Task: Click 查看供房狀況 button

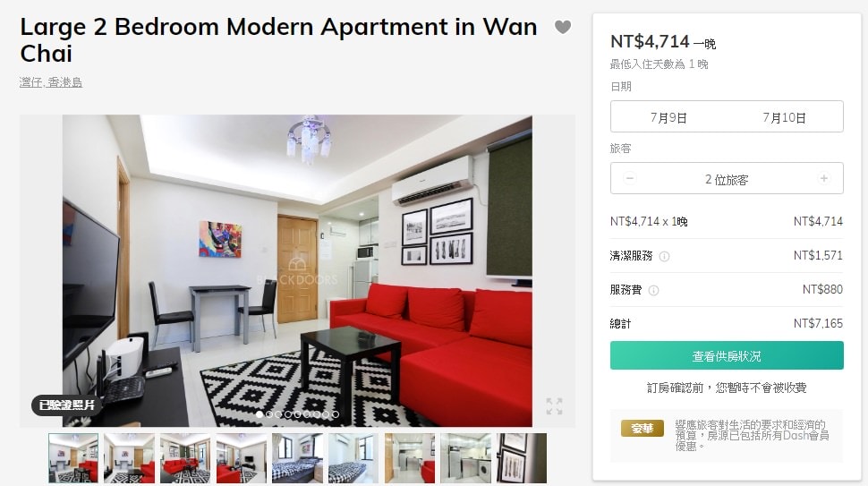Action: point(727,355)
